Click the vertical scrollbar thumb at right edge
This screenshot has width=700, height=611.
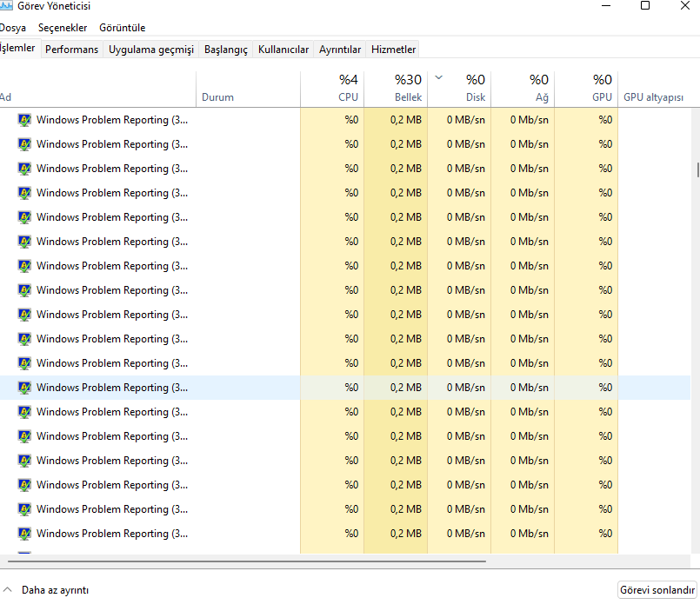point(697,170)
